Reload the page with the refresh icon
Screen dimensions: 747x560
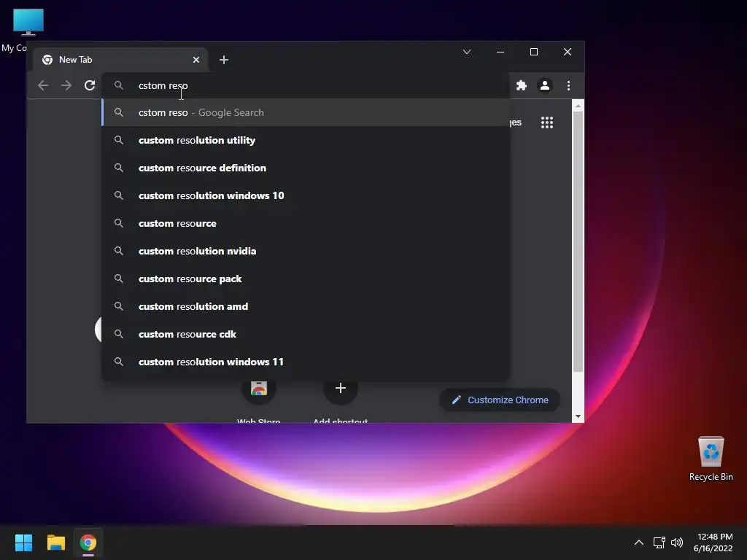[90, 85]
